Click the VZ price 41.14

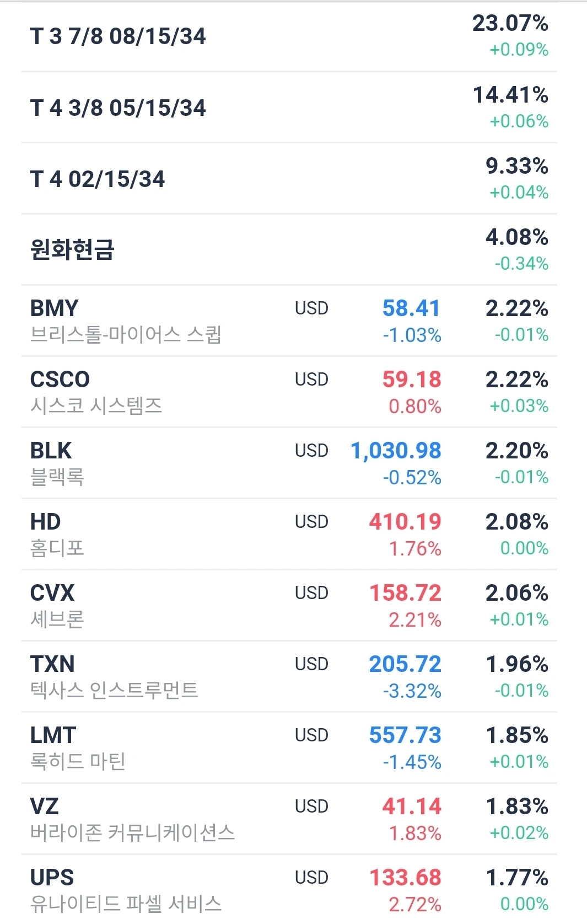[412, 807]
